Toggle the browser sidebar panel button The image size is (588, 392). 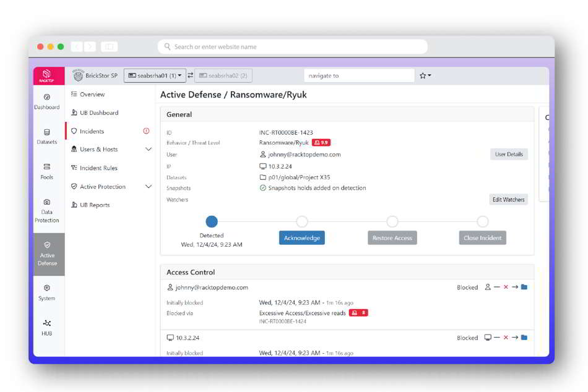coord(109,47)
